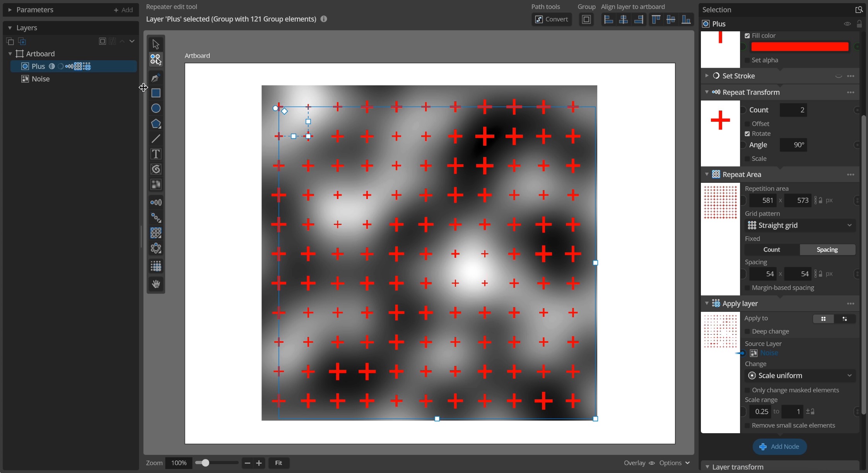Select the Rectangle tool
This screenshot has width=868, height=473.
pos(156,93)
